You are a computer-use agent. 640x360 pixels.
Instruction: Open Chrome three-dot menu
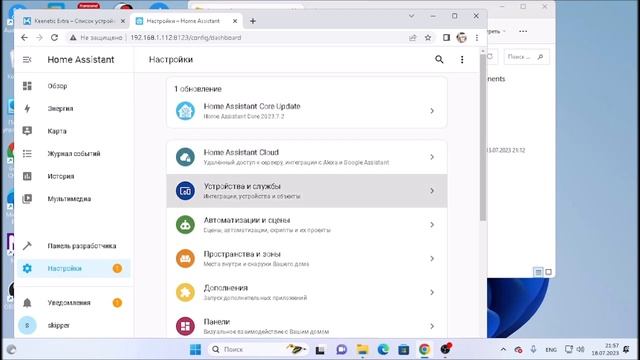477,38
